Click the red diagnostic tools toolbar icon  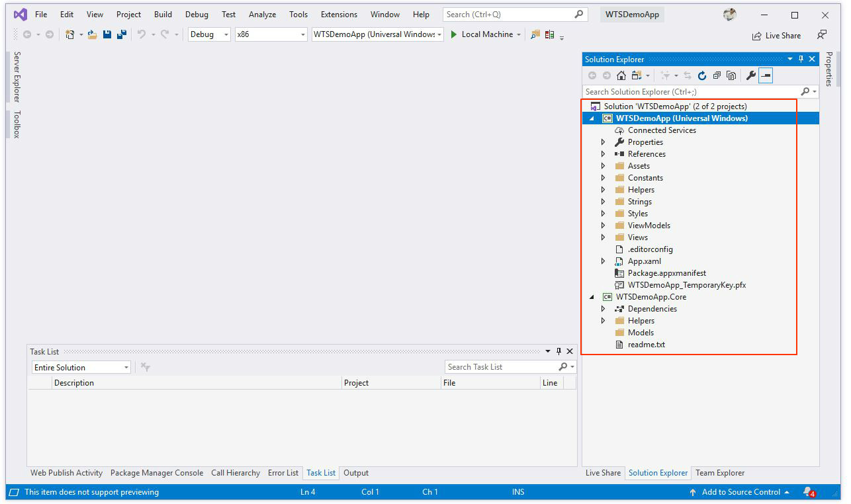coord(549,34)
